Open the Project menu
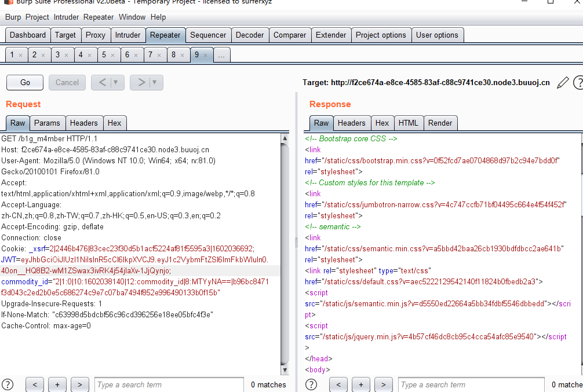The width and height of the screenshot is (583, 392). pos(37,17)
